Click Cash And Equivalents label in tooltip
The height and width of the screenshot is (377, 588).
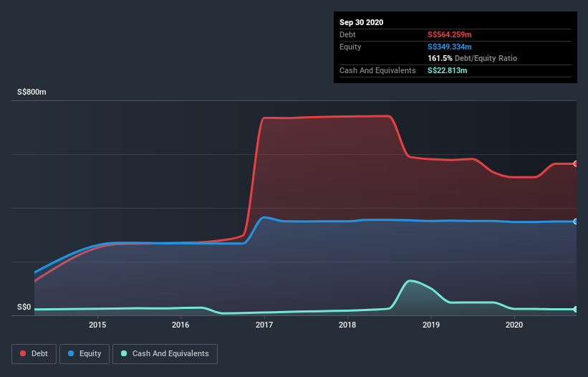[377, 70]
